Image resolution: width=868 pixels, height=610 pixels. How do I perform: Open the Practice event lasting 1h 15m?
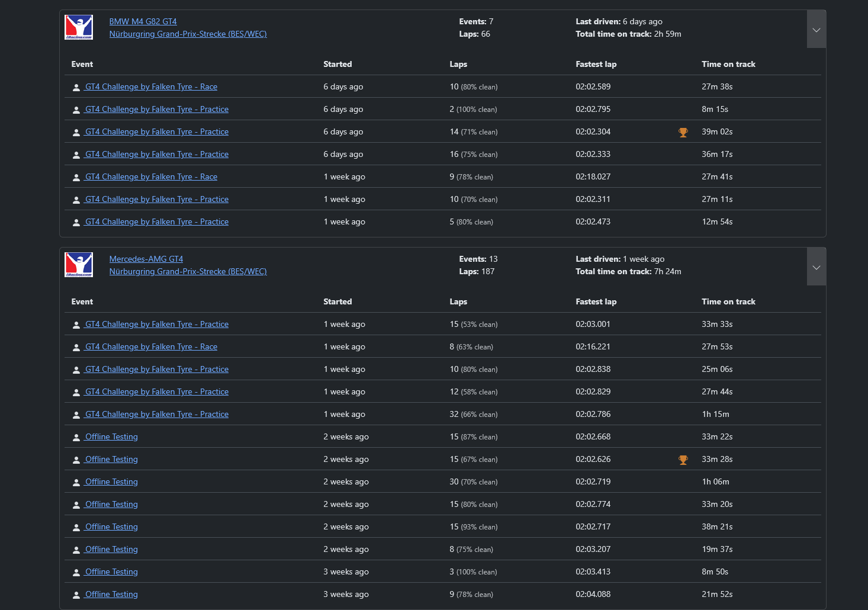[x=156, y=414]
